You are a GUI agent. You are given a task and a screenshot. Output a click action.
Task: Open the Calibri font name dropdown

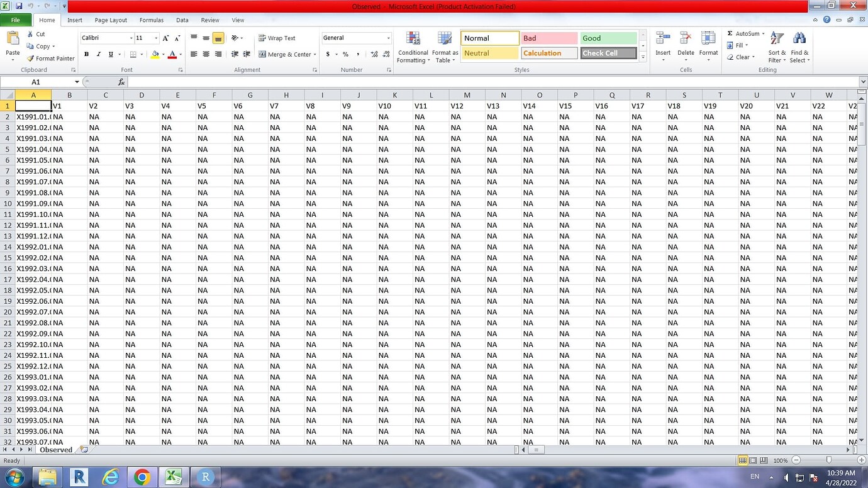coord(131,38)
